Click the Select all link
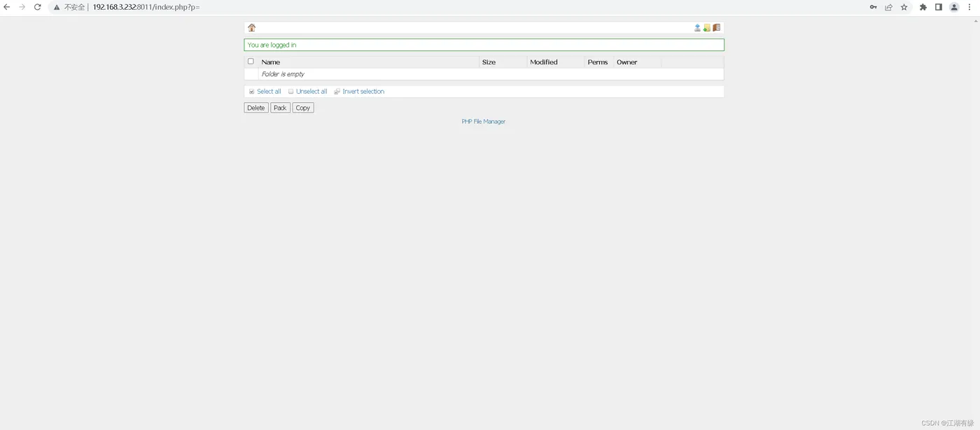 point(269,92)
